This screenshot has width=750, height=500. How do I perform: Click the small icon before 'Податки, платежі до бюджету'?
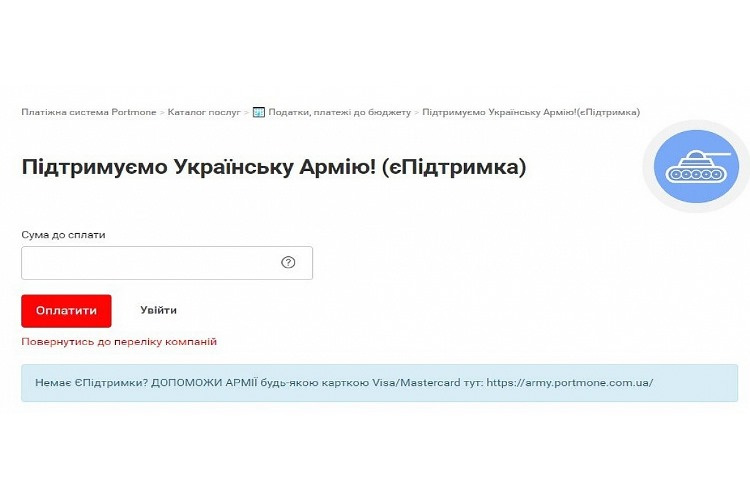point(258,112)
